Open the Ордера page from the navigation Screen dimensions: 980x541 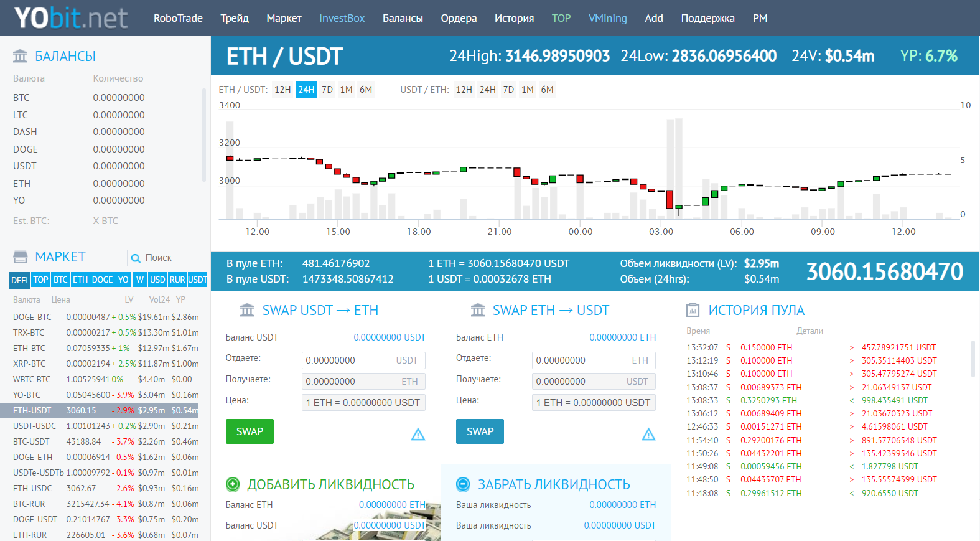tap(459, 18)
